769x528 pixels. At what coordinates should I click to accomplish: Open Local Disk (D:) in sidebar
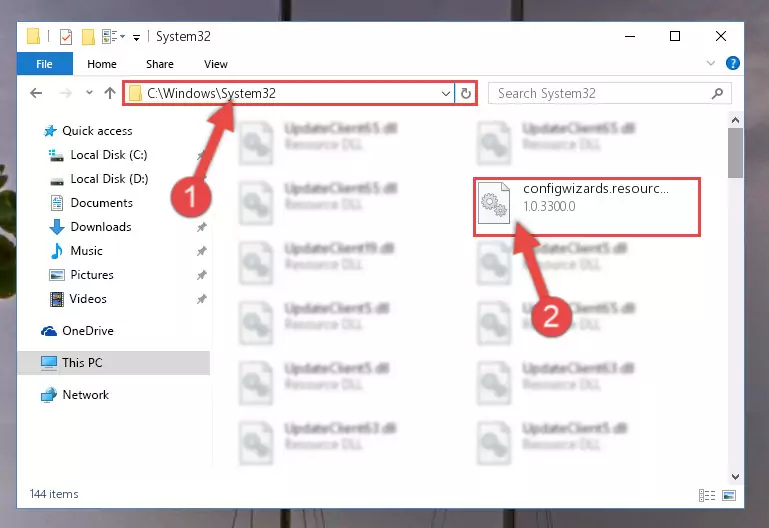pos(109,179)
